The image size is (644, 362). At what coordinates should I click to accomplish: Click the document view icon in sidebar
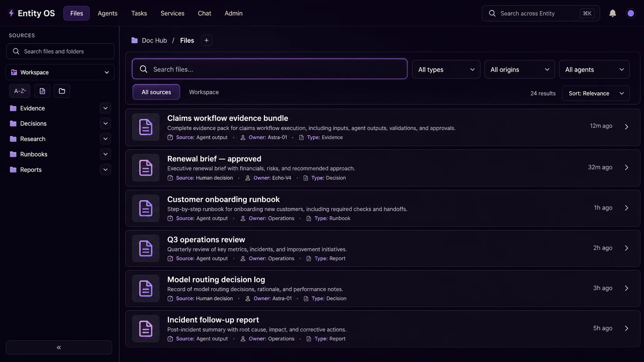coord(42,91)
